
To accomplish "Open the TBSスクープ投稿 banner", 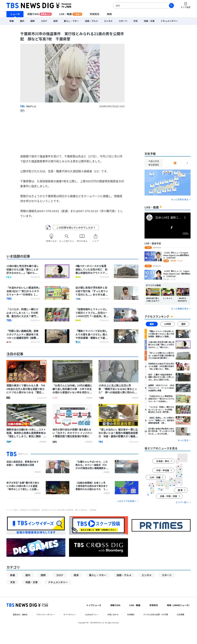I will (x=98, y=525).
